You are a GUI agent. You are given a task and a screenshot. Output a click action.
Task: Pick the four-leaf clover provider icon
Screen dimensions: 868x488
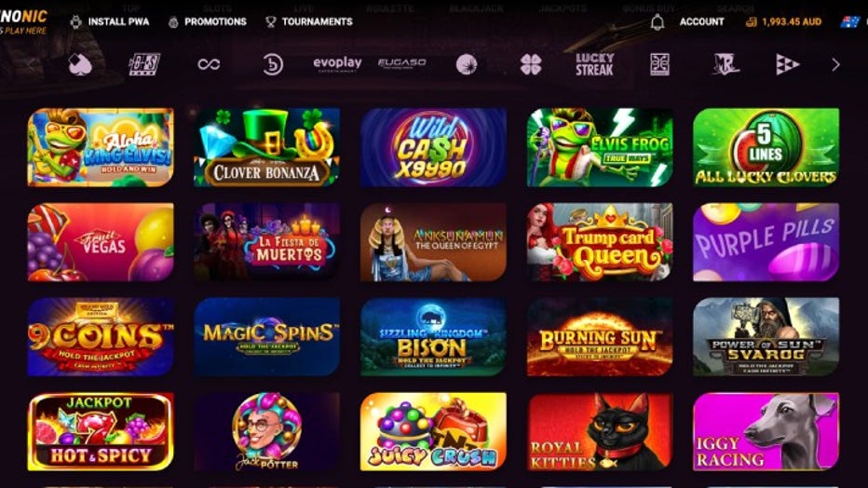tap(530, 64)
